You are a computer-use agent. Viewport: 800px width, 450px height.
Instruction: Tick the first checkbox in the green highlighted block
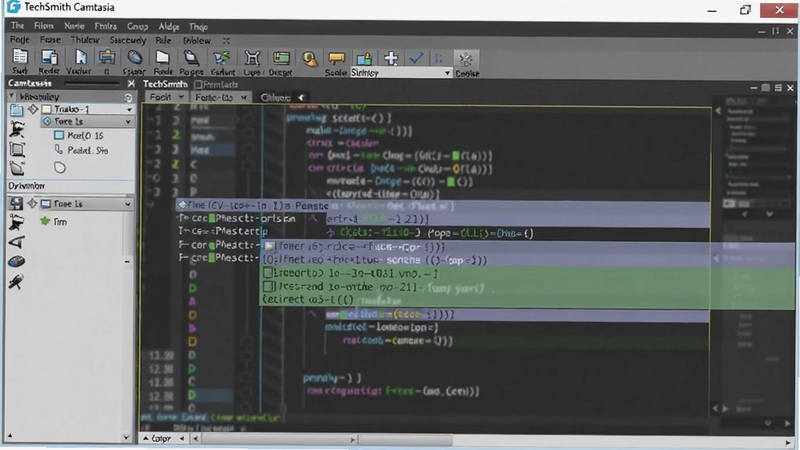point(268,273)
